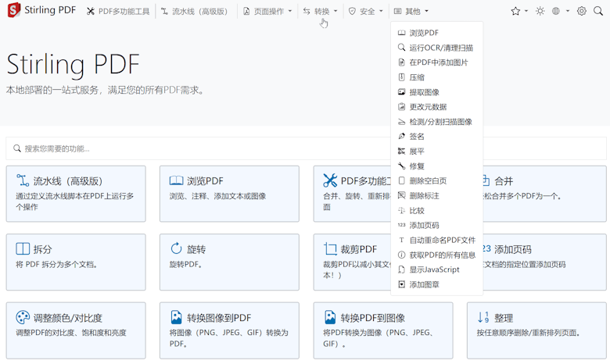
Task: Select 运行OCR/清理扫描 menu item
Action: (437, 48)
